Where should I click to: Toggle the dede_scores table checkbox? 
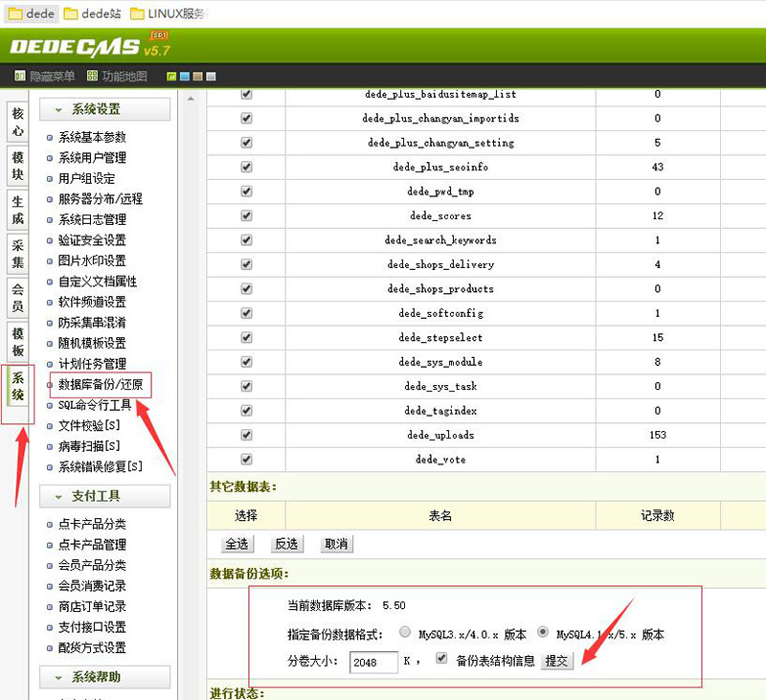click(246, 215)
